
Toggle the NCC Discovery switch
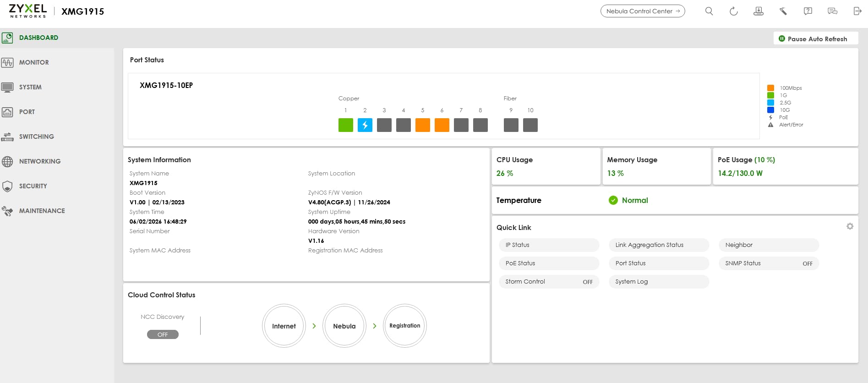tap(163, 334)
